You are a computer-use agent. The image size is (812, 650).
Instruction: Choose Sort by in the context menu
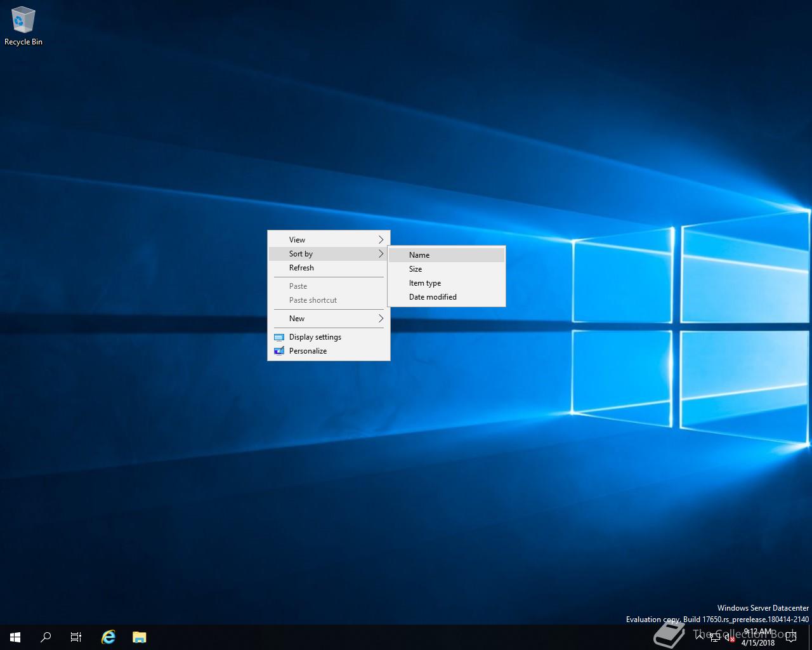pos(329,254)
